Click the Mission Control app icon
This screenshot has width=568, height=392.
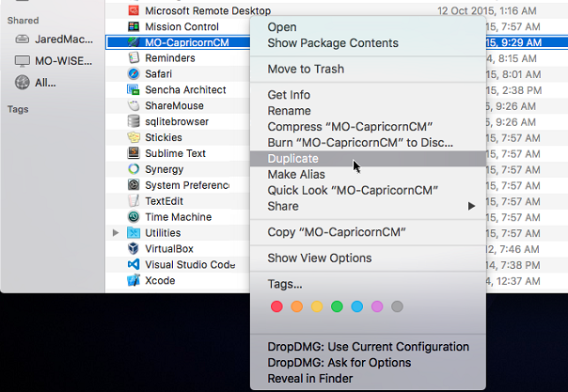point(134,26)
